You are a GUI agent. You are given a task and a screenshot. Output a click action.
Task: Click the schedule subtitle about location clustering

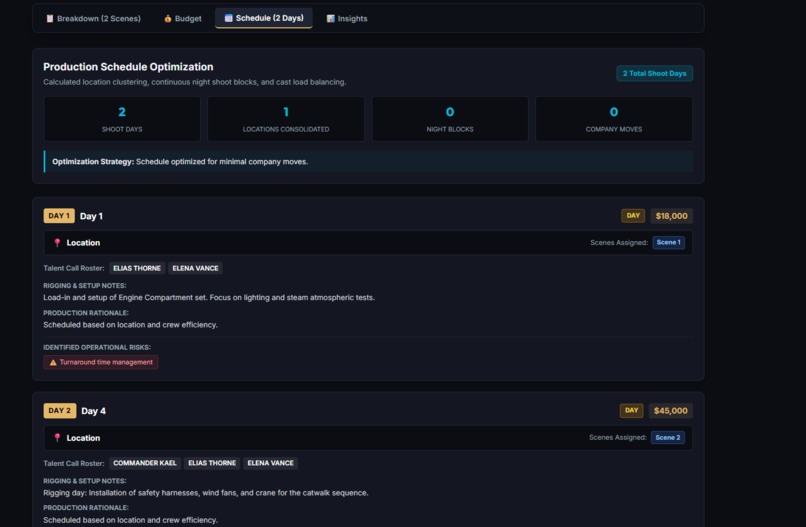click(194, 82)
